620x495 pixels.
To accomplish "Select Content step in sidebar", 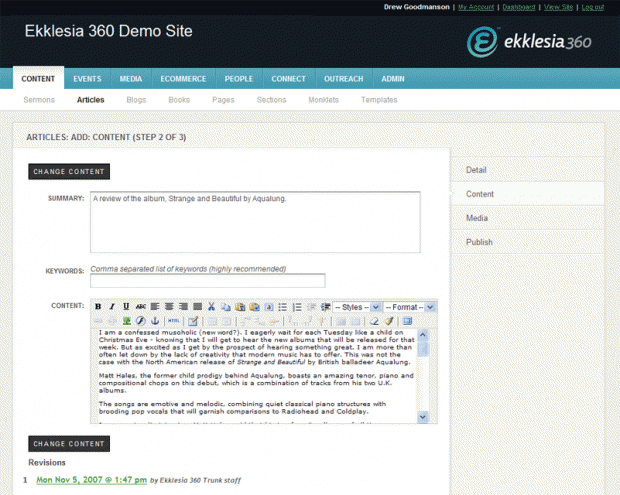I will click(528, 194).
